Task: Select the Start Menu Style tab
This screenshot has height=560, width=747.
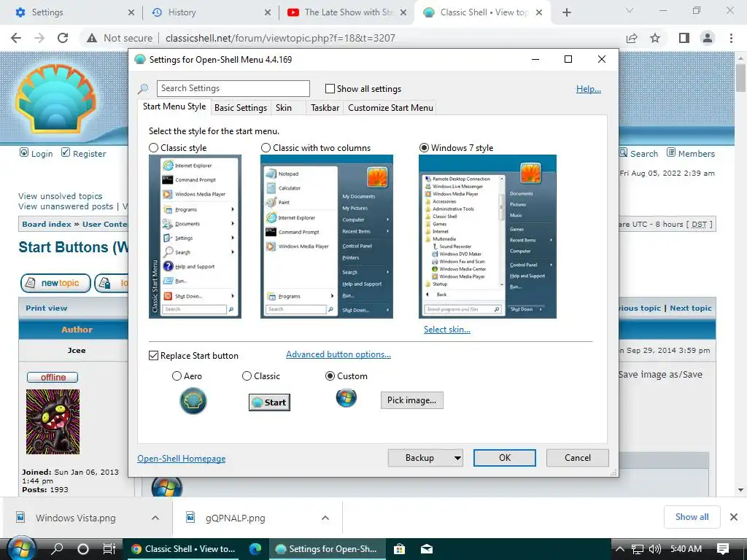Action: click(174, 106)
